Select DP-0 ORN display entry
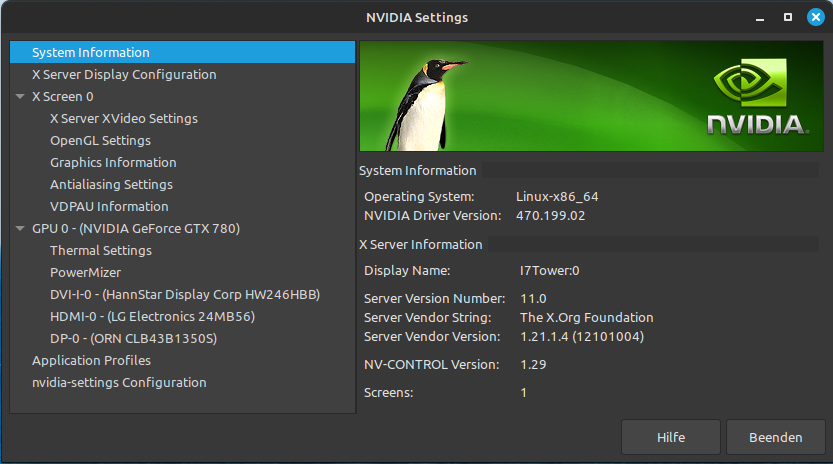This screenshot has width=833, height=464. click(x=133, y=339)
